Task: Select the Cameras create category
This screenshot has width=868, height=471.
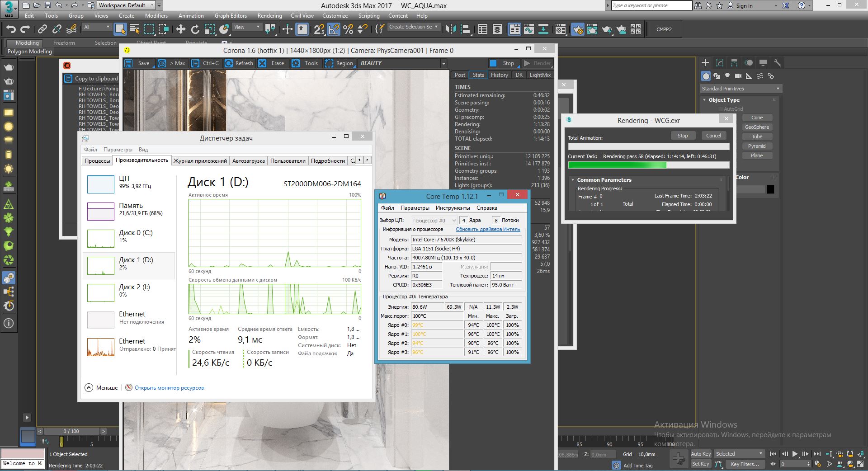Action: [x=738, y=76]
